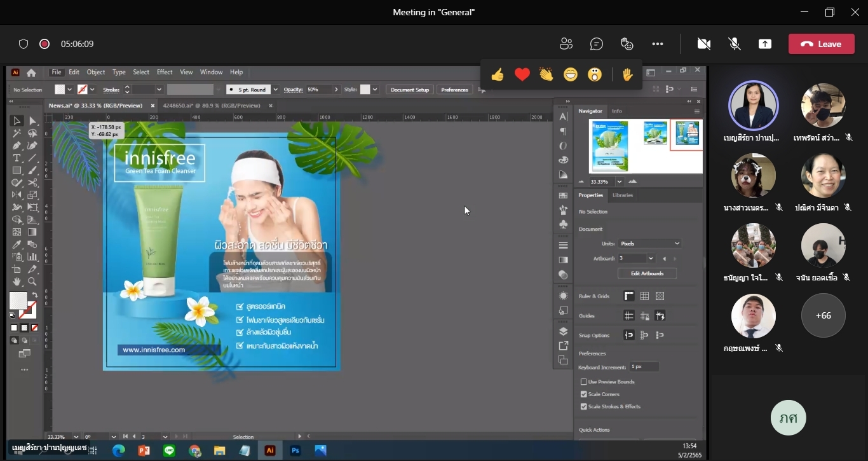Raise hand in the meeting

click(628, 75)
